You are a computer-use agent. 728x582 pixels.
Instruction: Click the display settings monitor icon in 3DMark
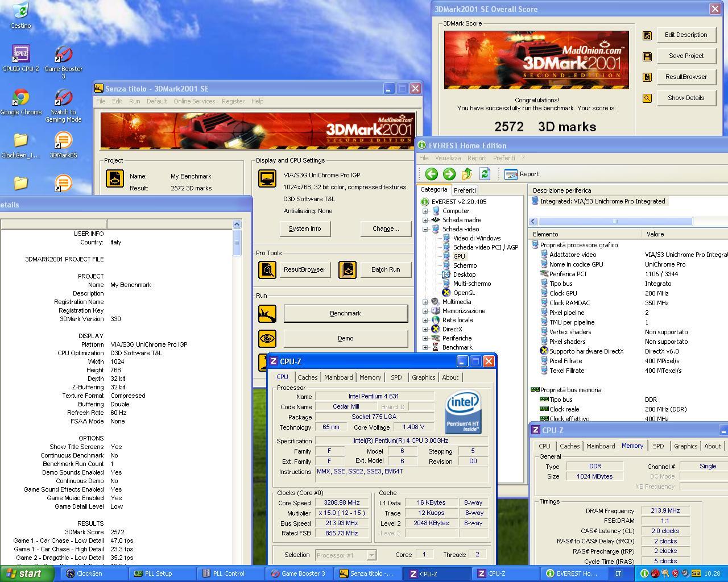click(267, 178)
